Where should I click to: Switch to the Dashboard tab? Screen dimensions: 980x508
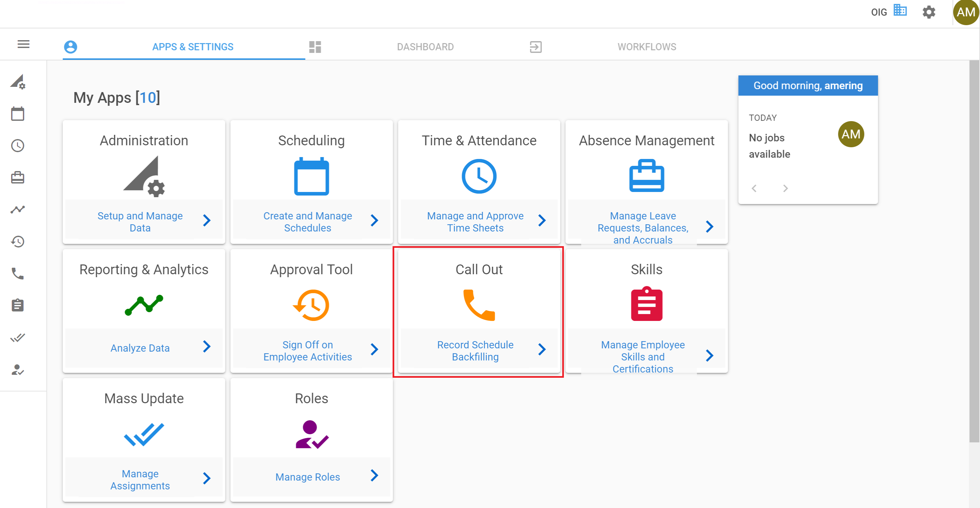click(x=425, y=47)
